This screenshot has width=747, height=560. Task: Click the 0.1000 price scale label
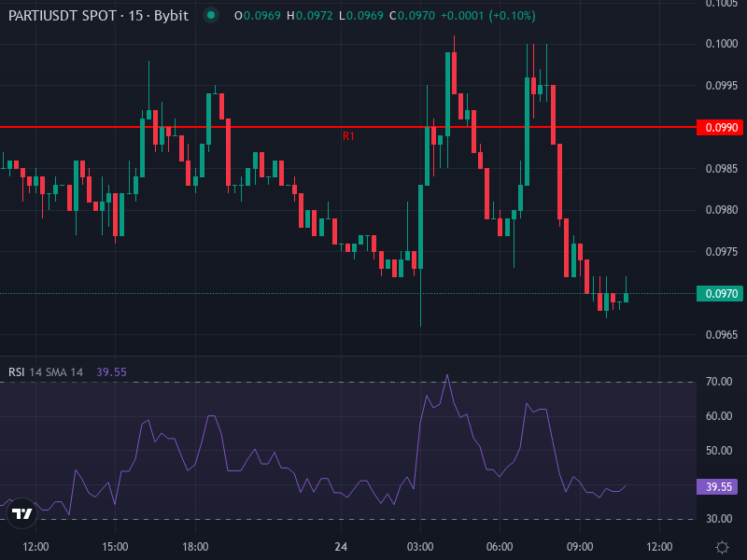click(720, 44)
